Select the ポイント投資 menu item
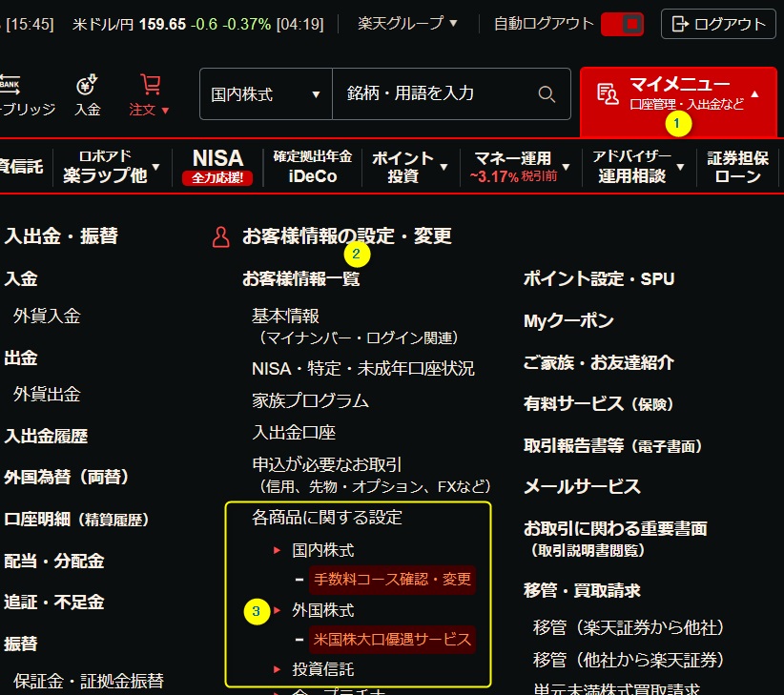This screenshot has height=695, width=784. click(402, 167)
